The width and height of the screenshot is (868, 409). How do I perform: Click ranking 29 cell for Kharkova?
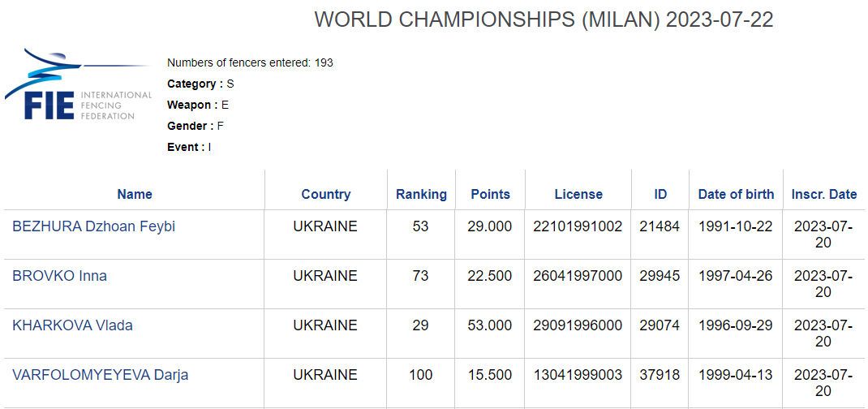[x=421, y=325]
